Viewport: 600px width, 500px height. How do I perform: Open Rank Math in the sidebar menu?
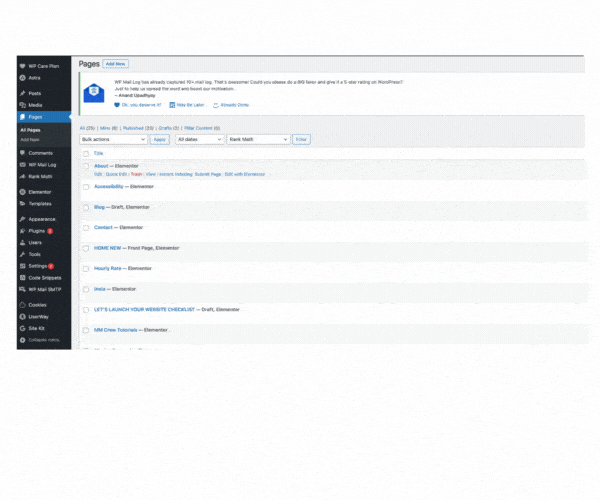click(40, 176)
